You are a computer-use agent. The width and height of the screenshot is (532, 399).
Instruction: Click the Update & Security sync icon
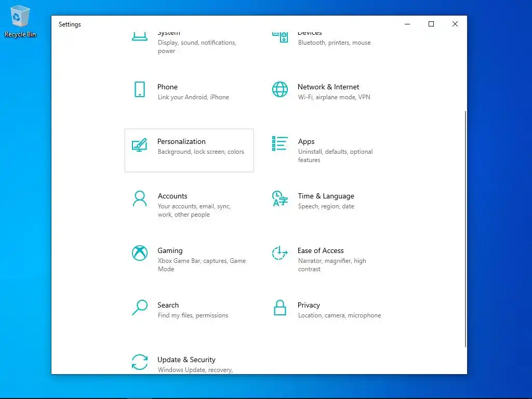[139, 362]
